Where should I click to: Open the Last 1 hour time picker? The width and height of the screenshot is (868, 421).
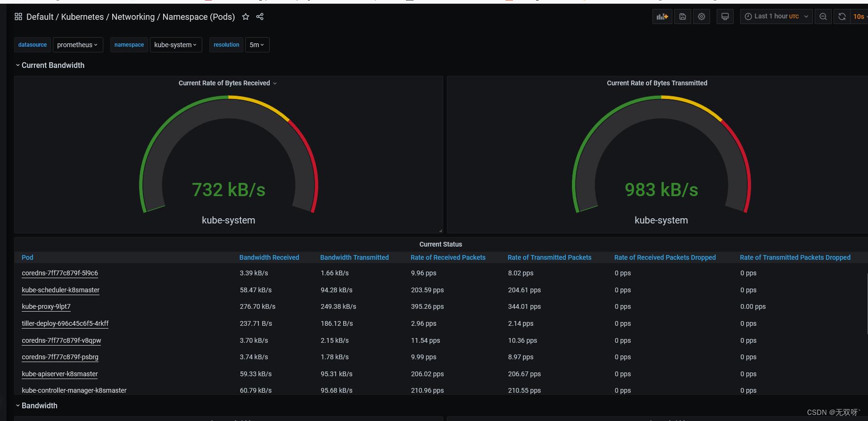click(776, 17)
